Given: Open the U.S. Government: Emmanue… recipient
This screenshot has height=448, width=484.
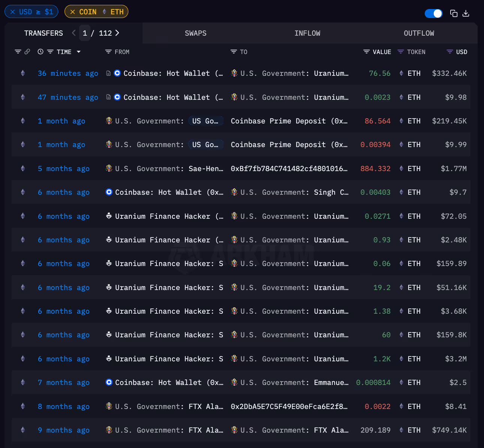Looking at the screenshot, I should [295, 383].
